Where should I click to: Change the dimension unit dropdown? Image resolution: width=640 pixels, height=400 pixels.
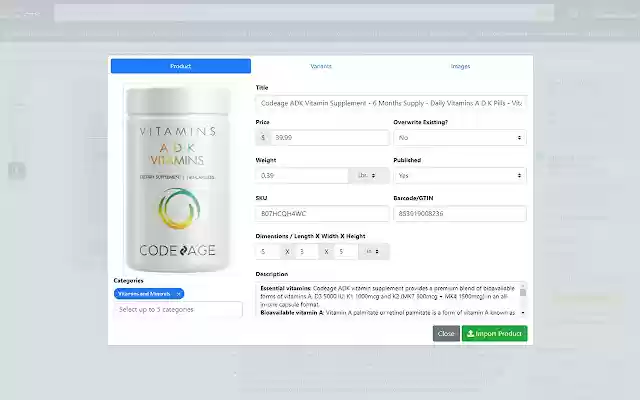(374, 251)
